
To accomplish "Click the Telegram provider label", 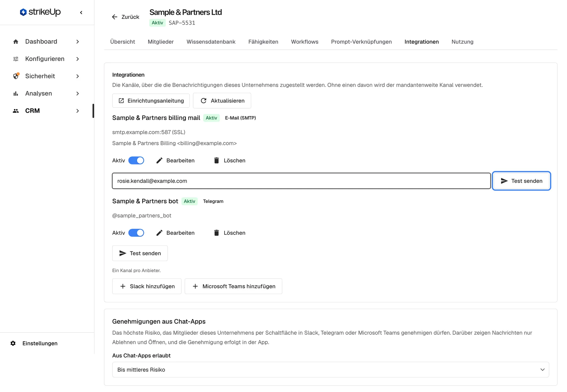I will (x=213, y=201).
